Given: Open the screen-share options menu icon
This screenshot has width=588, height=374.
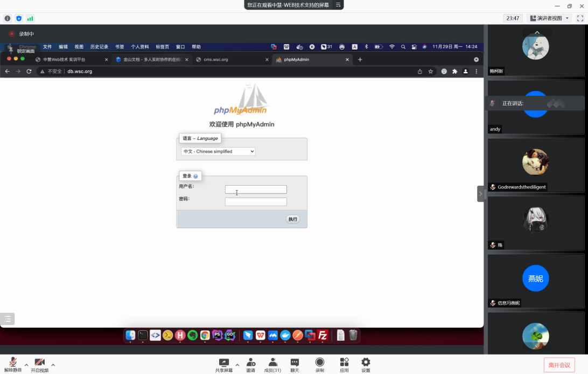Looking at the screenshot, I should (x=338, y=5).
